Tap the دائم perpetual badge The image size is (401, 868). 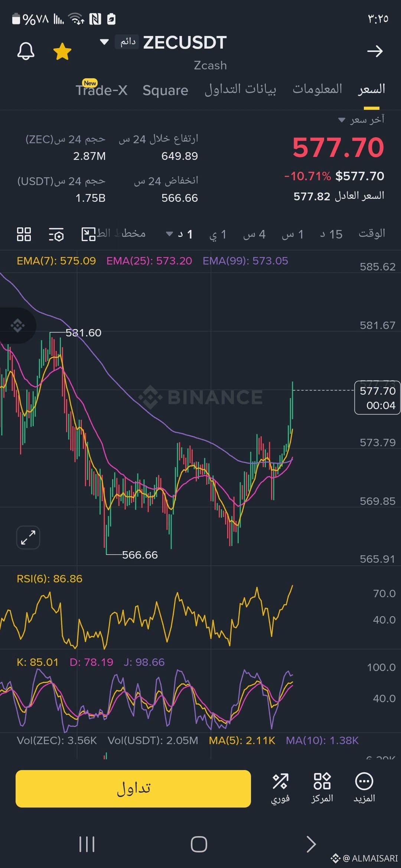[127, 42]
